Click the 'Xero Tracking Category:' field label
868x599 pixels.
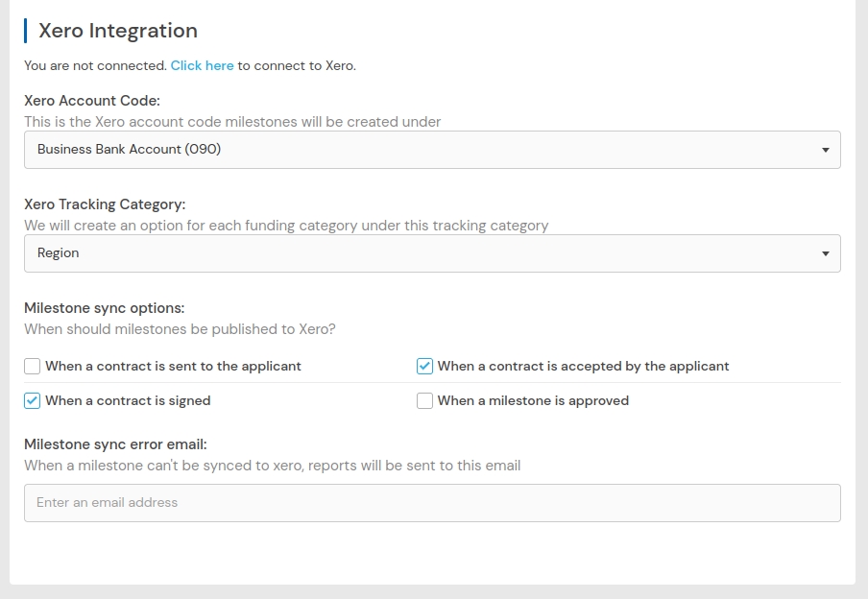pos(105,204)
